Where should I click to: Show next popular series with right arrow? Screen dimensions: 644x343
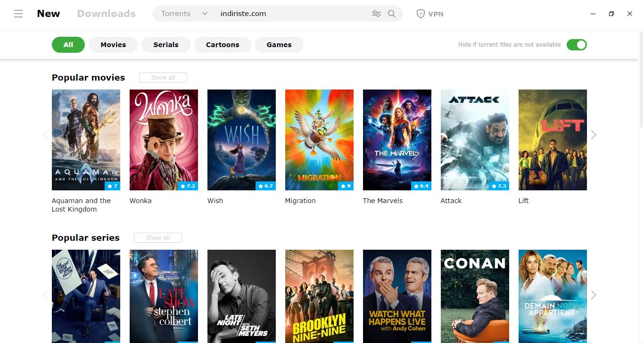click(594, 295)
